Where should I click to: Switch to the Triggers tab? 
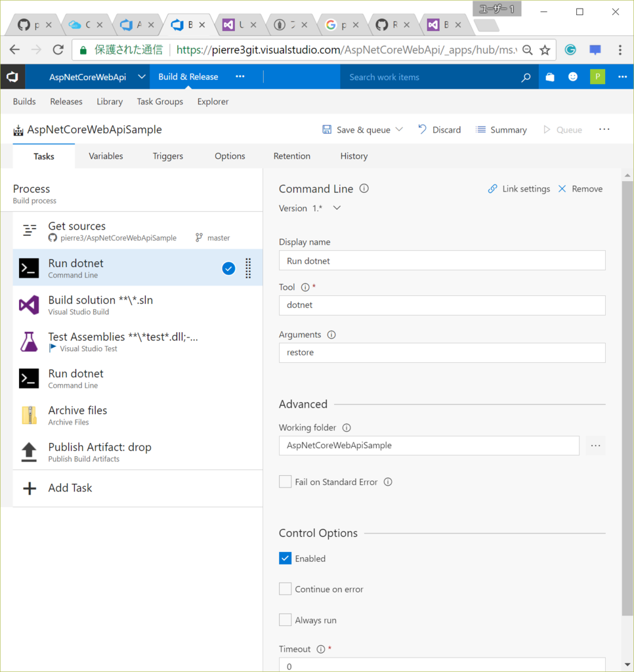[167, 156]
